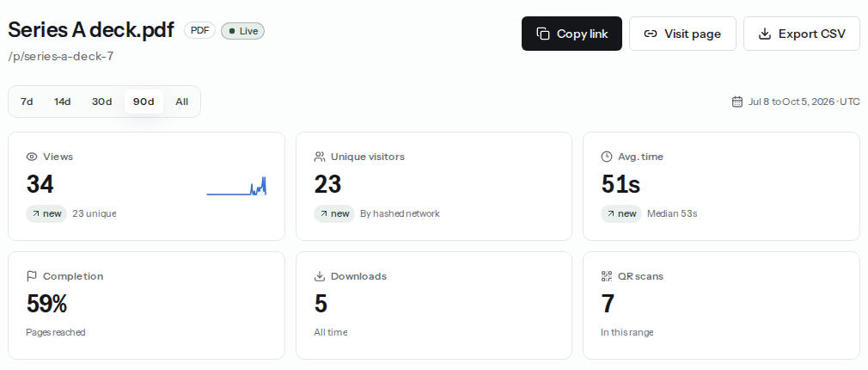The image size is (868, 370).
Task: Click the Completion value 59%
Action: 47,304
